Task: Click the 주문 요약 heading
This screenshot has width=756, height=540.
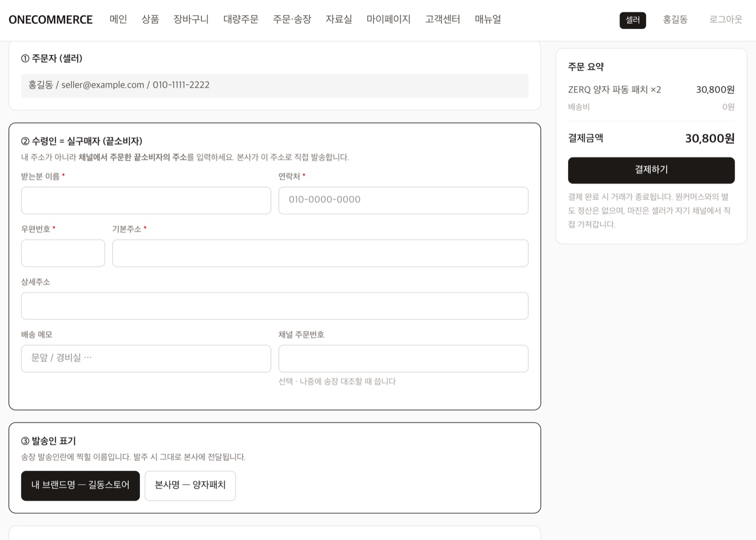Action: [x=586, y=67]
